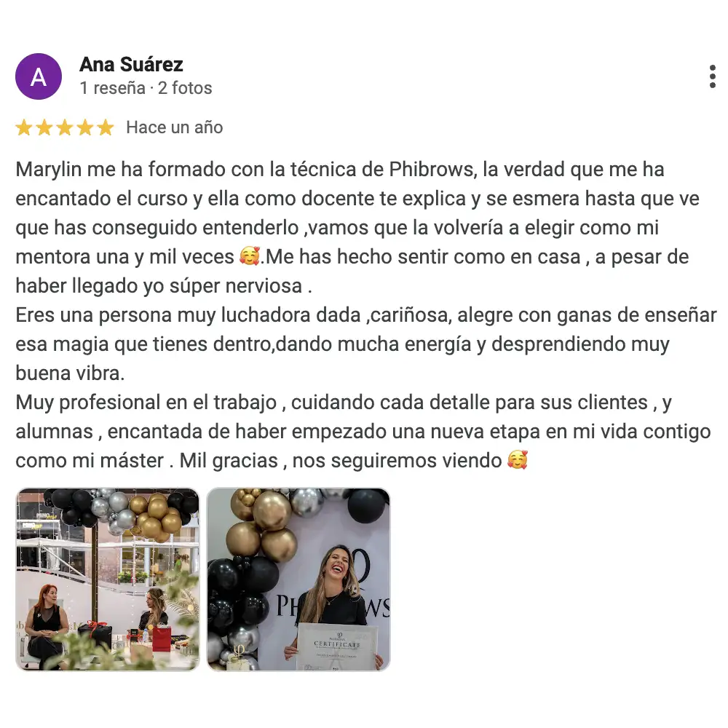Screen dimensions: 728x728
Task: Click the hearts emoji after "mil veces"
Action: coord(249,256)
